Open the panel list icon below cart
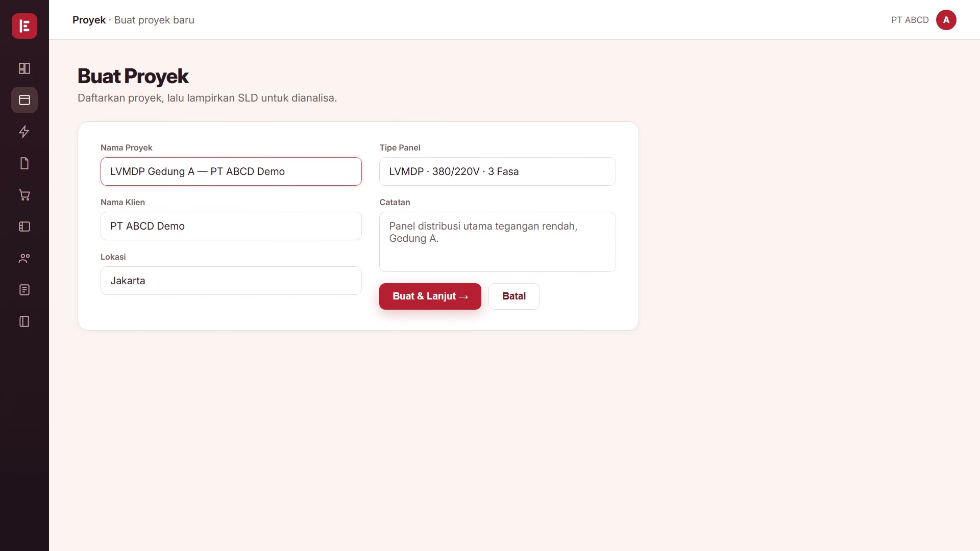The height and width of the screenshot is (551, 980). click(x=24, y=227)
